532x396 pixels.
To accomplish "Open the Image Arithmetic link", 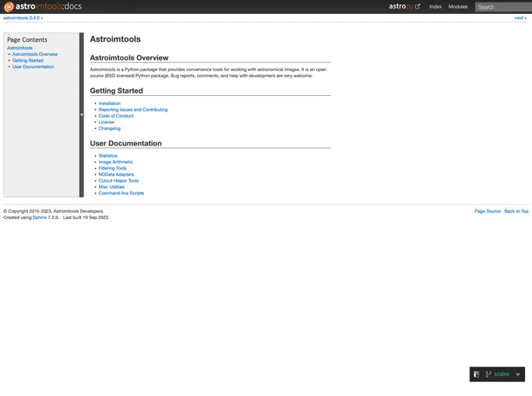I will click(x=115, y=162).
